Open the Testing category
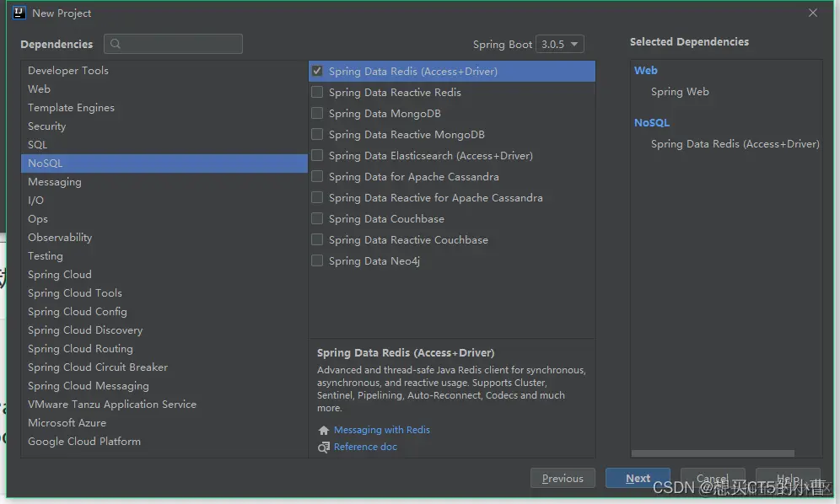The width and height of the screenshot is (840, 504). point(164,256)
